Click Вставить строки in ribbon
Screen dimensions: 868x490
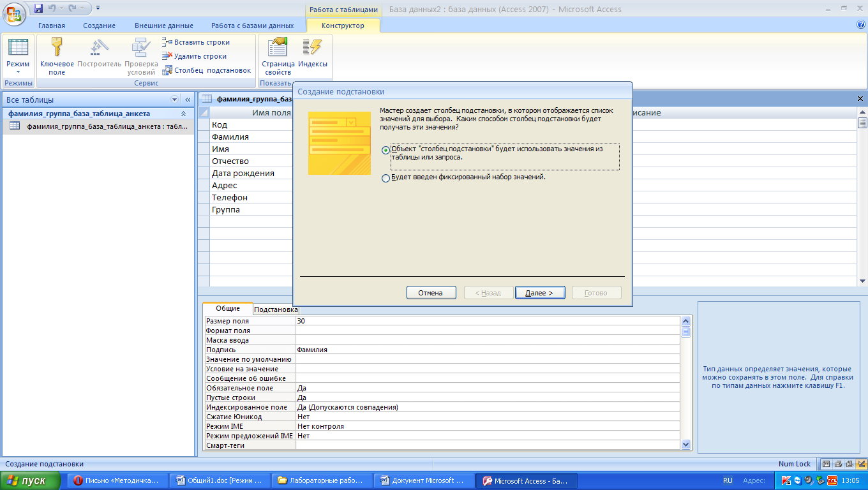click(196, 42)
